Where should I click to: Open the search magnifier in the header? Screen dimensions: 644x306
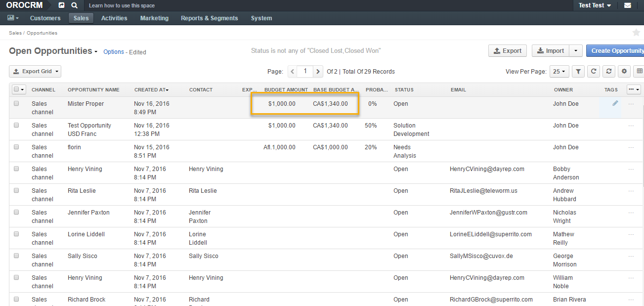[x=74, y=5]
